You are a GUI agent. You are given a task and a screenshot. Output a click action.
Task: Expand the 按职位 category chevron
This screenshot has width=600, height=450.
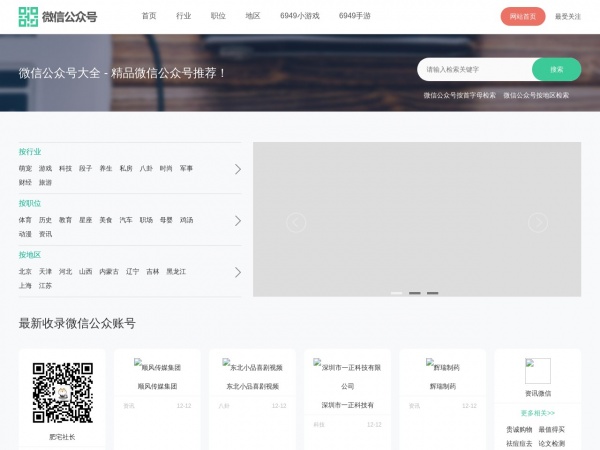click(238, 221)
